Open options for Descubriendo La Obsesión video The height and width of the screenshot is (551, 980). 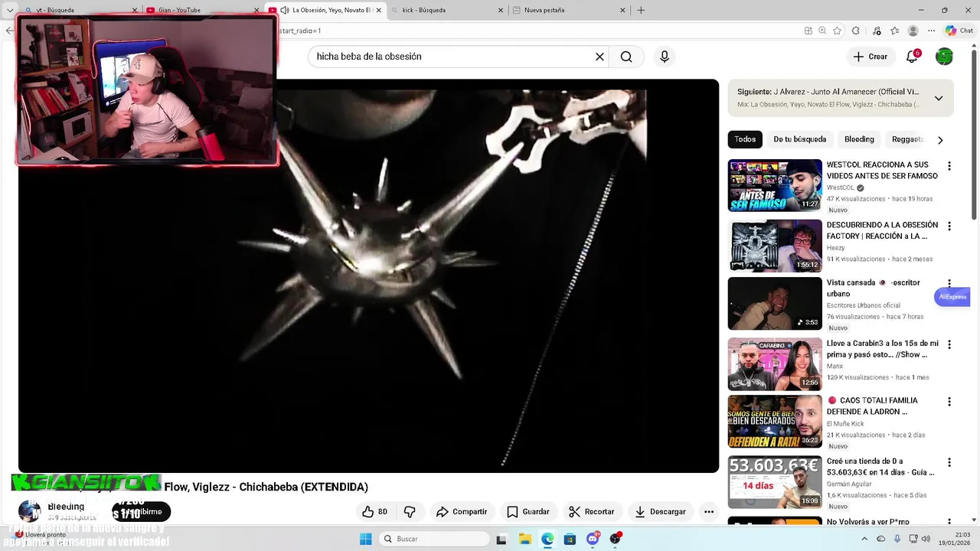(949, 227)
